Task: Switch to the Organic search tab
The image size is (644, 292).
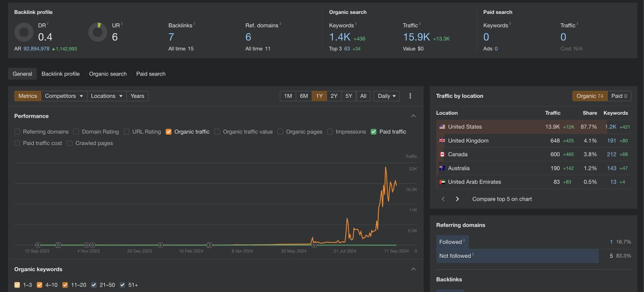Action: [108, 74]
